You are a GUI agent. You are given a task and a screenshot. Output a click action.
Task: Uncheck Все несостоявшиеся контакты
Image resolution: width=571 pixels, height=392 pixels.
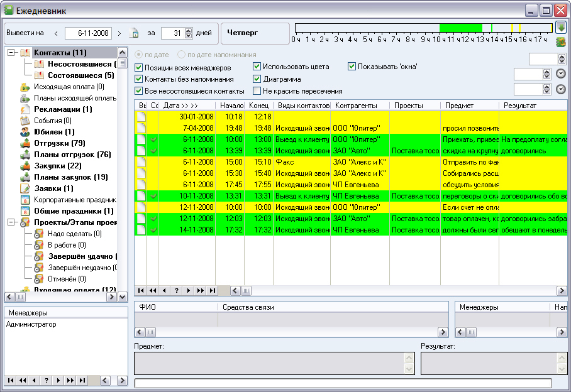click(138, 90)
